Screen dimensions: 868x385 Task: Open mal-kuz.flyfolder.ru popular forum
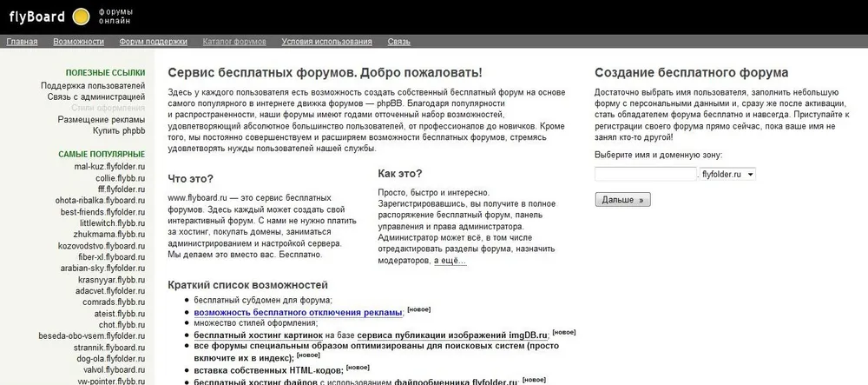(x=109, y=166)
